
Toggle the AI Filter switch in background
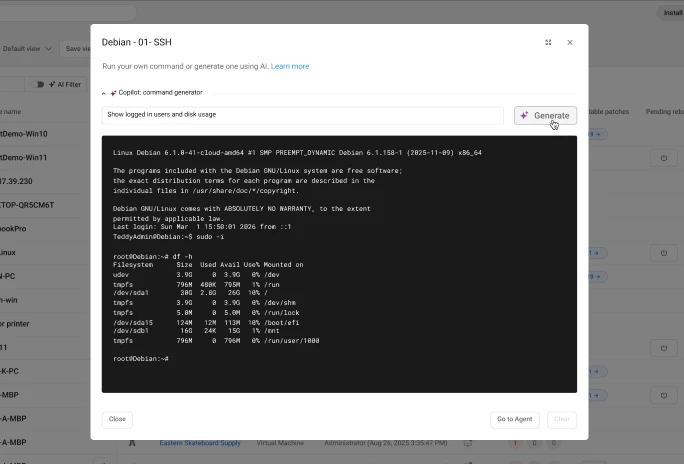pos(38,84)
